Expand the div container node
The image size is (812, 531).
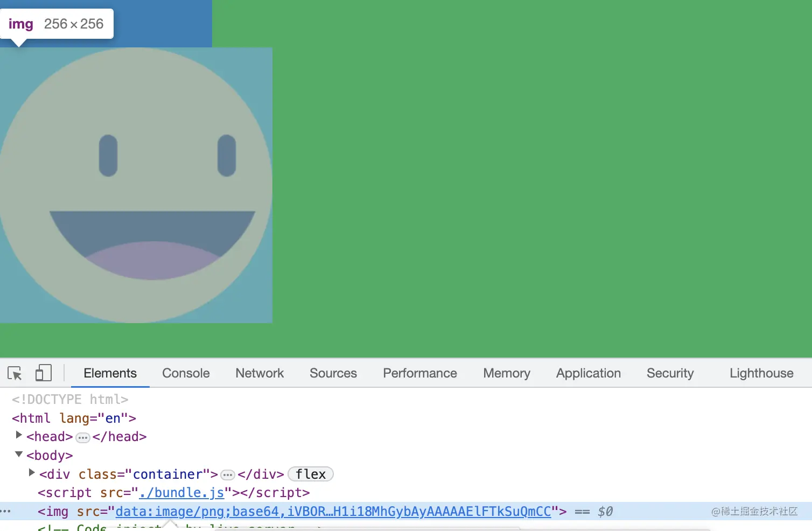click(x=32, y=473)
